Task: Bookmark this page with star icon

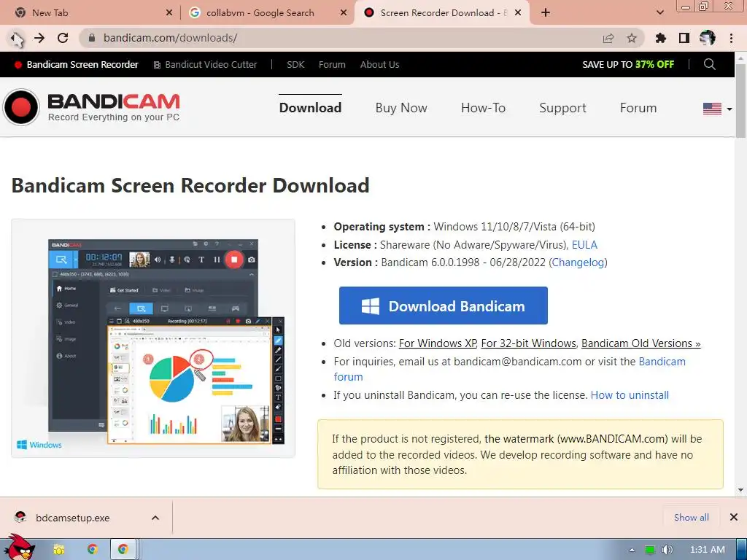Action: 632,39
